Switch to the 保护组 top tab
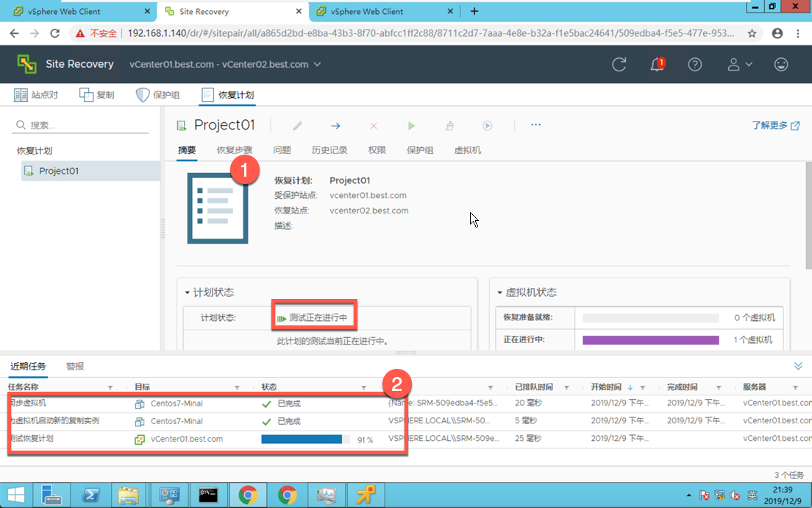 [x=158, y=95]
